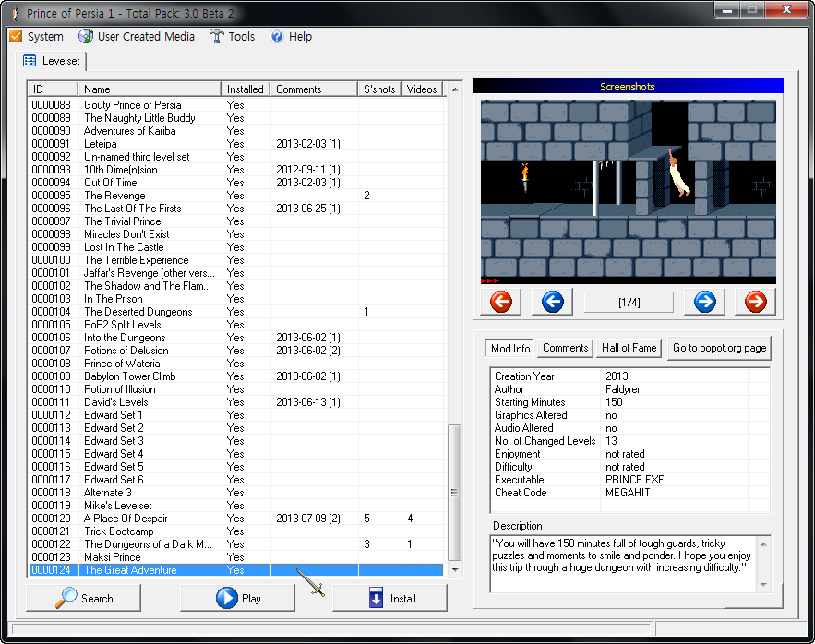The height and width of the screenshot is (644, 815).
Task: Select row David's Levels
Action: point(235,401)
